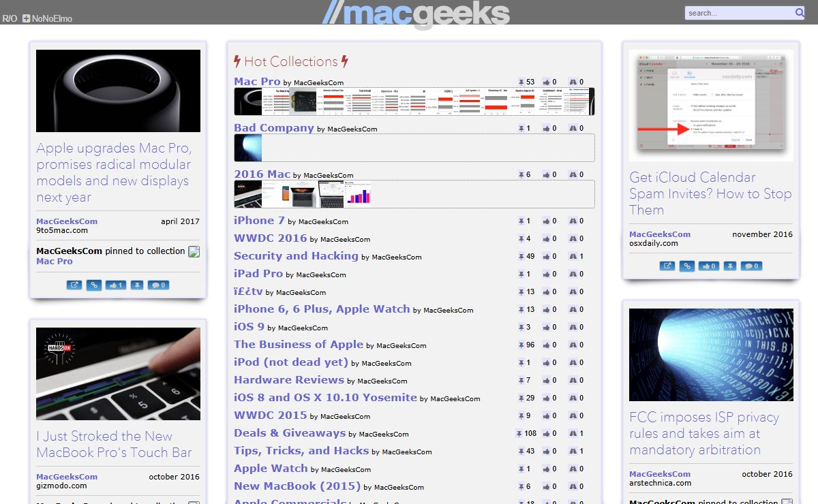Click the Mac Pro collection preview strip
Viewport: 818px width, 504px height.
(414, 101)
